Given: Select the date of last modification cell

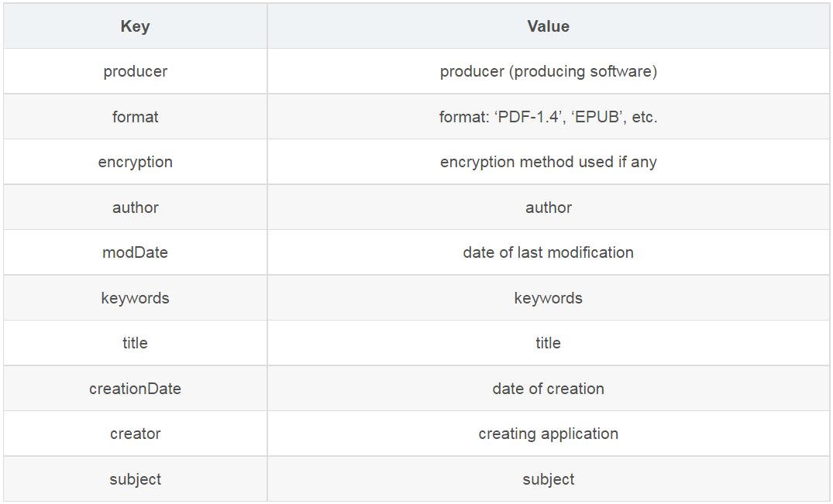Looking at the screenshot, I should (x=548, y=252).
